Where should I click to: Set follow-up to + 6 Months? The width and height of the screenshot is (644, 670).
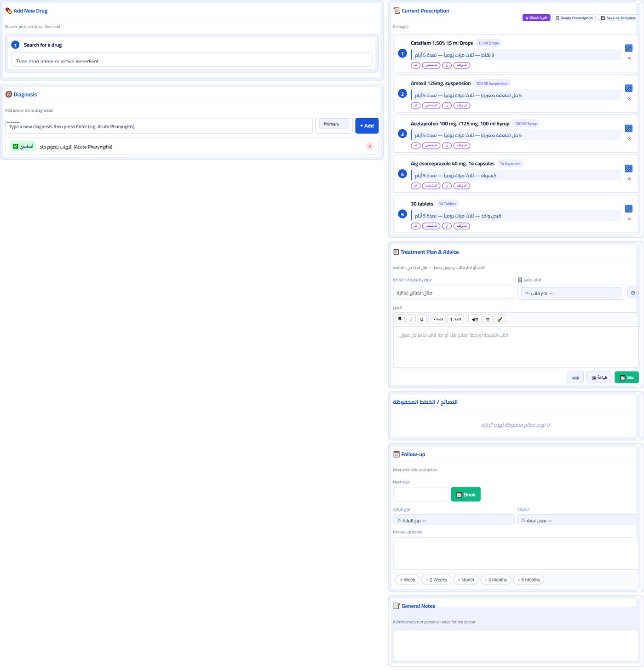(529, 580)
